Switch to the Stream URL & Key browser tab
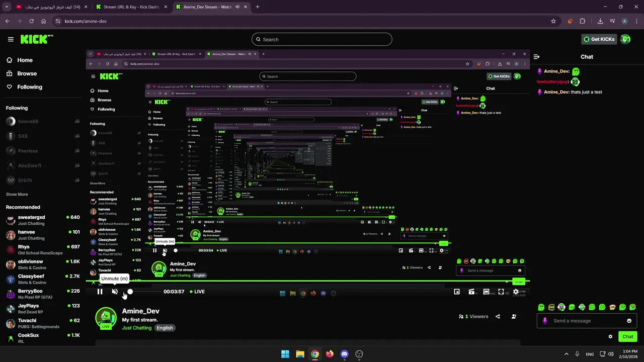This screenshot has height=362, width=644. tap(132, 7)
